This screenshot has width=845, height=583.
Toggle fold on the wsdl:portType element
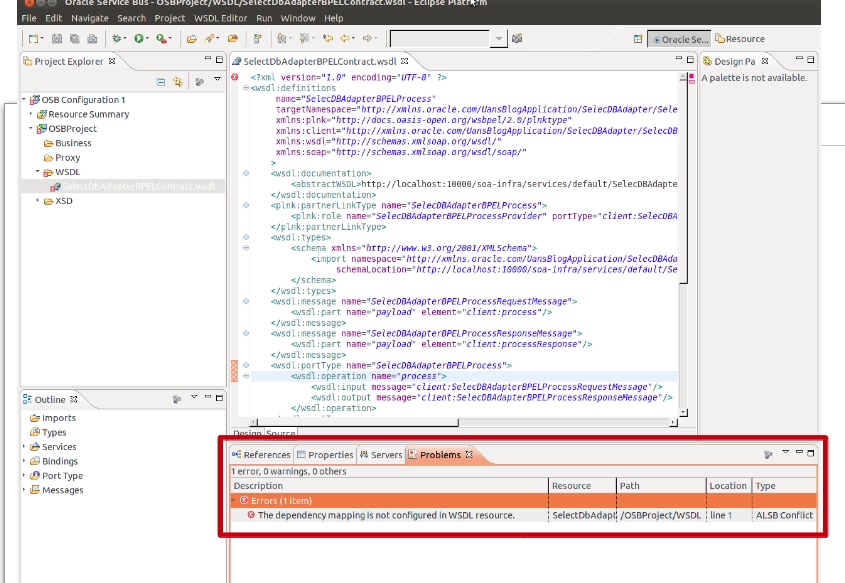246,365
